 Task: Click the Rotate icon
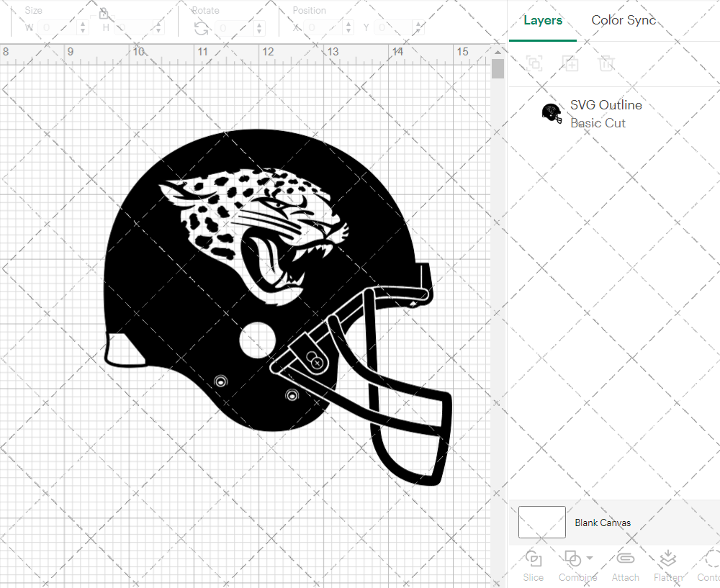[201, 28]
